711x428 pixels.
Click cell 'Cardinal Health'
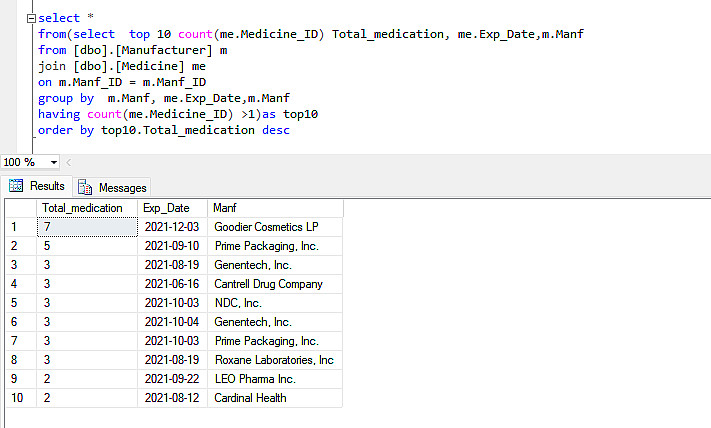pos(275,398)
